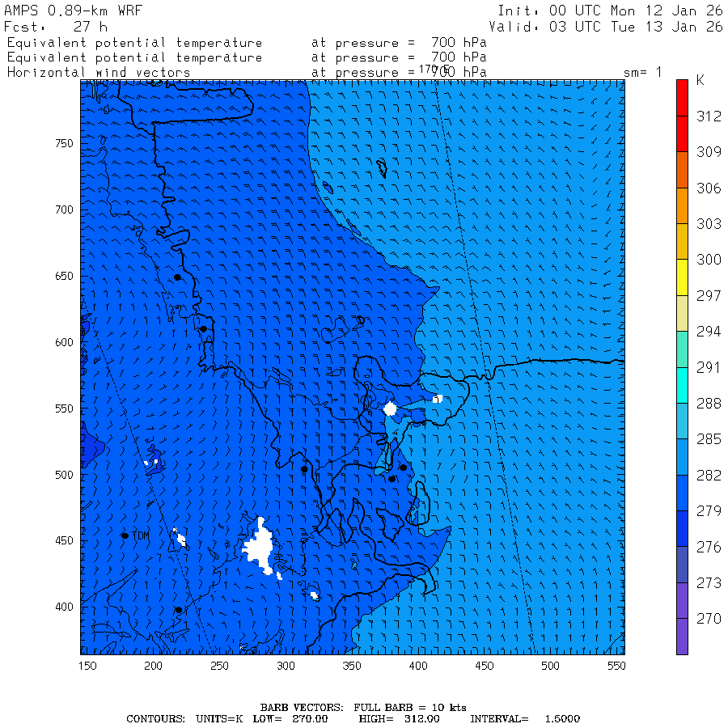
Task: Click the 650 tick label on the vertical axis
Action: pos(64,276)
